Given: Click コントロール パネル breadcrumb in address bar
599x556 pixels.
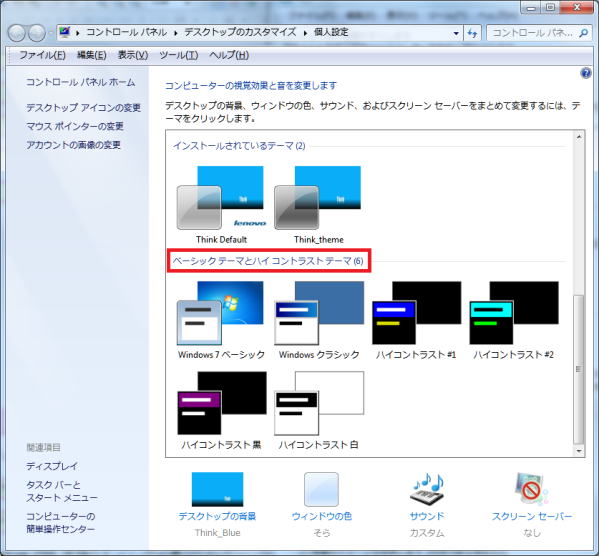Looking at the screenshot, I should pos(126,32).
